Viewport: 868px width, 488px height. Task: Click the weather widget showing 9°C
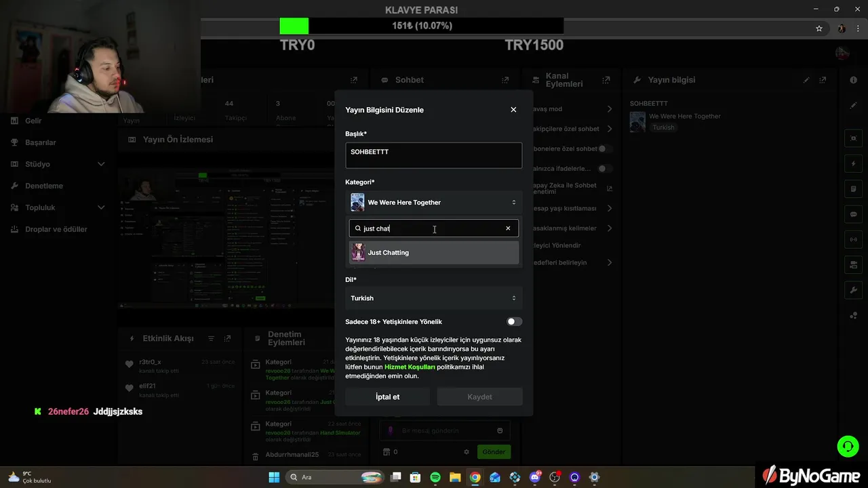pyautogui.click(x=31, y=477)
